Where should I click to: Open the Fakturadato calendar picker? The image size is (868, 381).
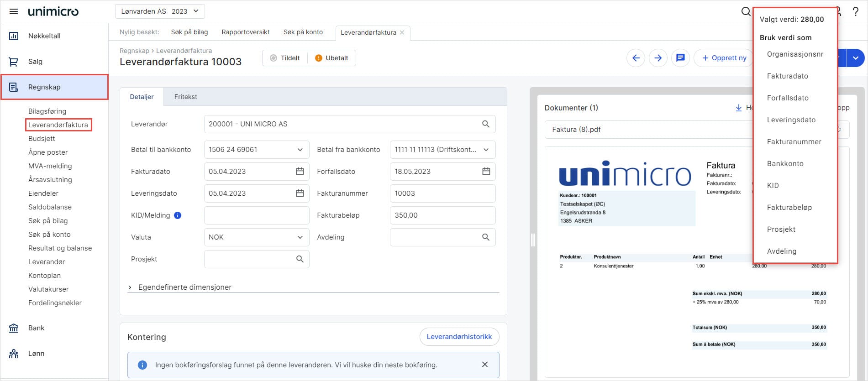point(300,172)
